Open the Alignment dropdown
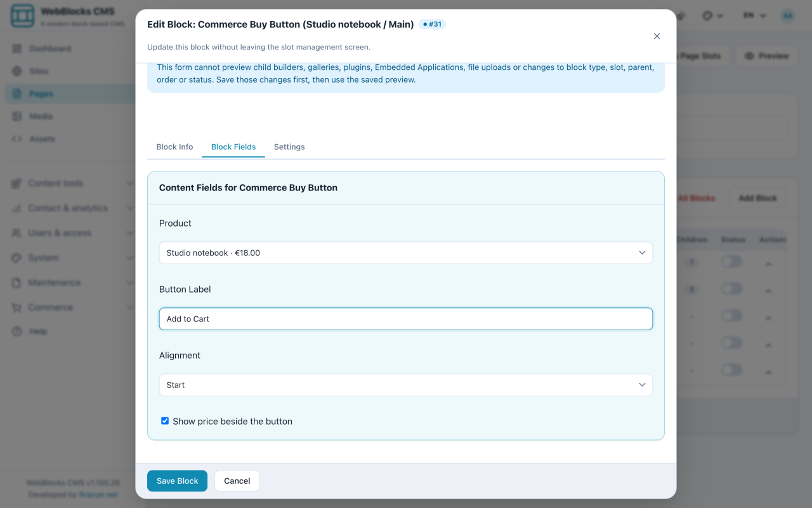This screenshot has width=812, height=508. coord(406,385)
